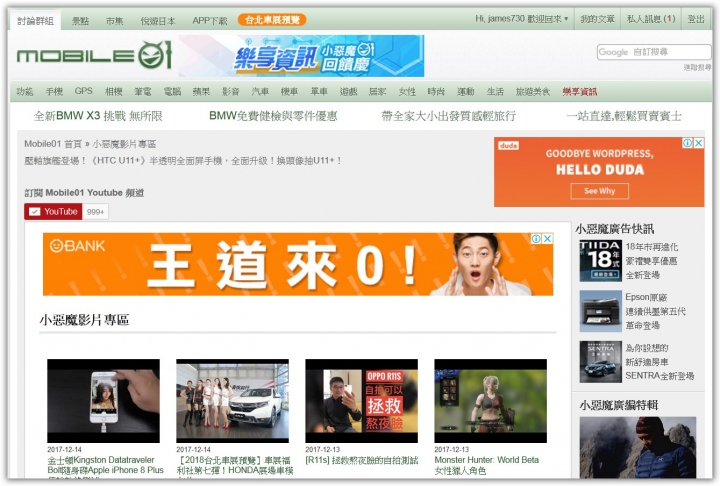Open BMW免費健檢與零件優惠 link

click(273, 116)
